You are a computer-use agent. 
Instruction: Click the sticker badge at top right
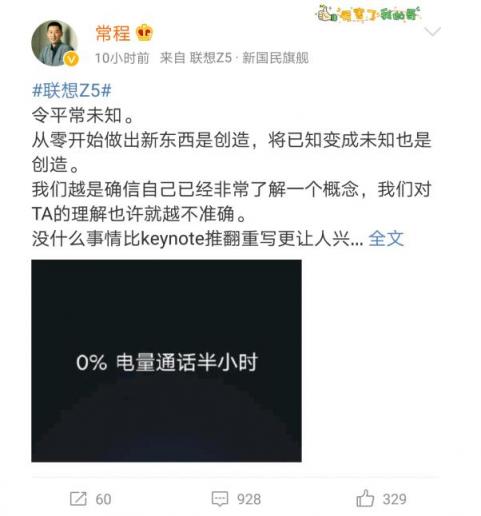pyautogui.click(x=368, y=13)
